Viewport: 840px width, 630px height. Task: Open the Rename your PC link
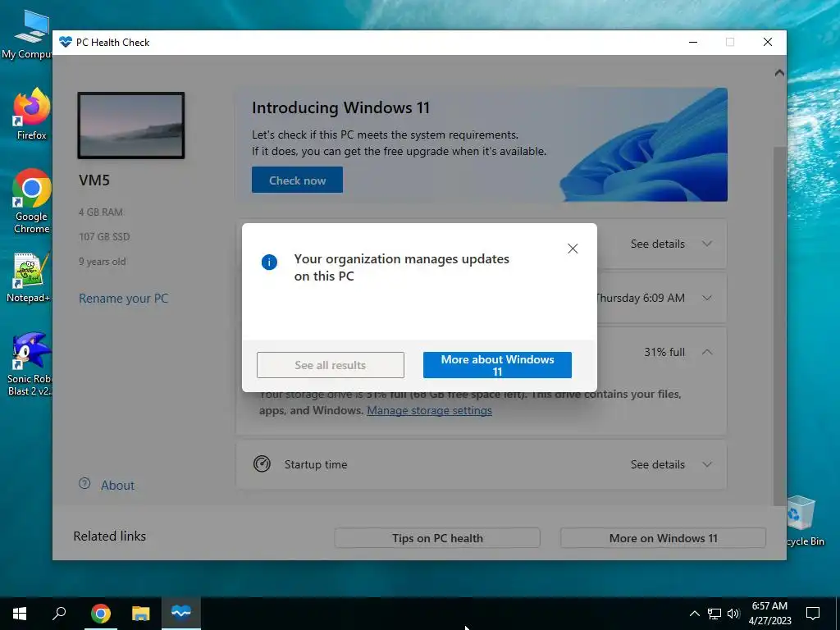coord(123,299)
